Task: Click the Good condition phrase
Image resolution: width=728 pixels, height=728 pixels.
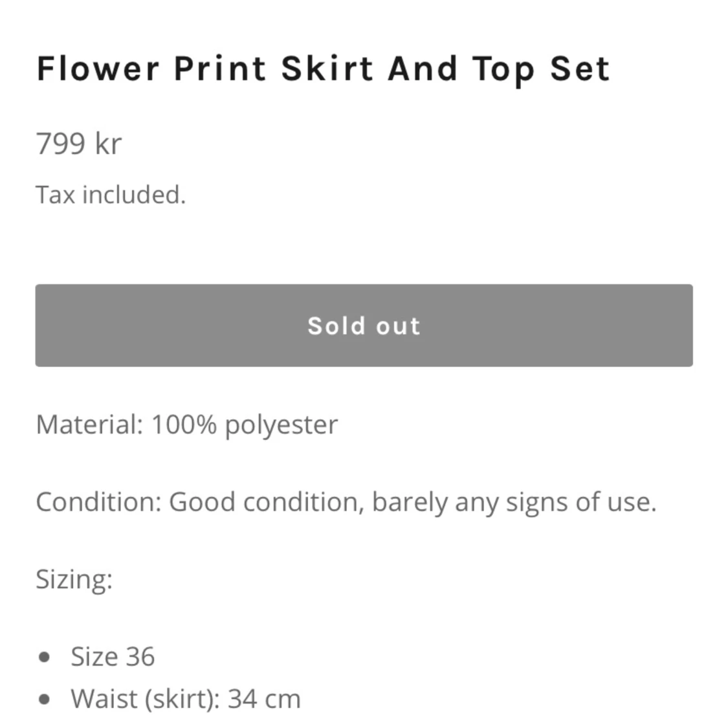Action: (x=263, y=503)
